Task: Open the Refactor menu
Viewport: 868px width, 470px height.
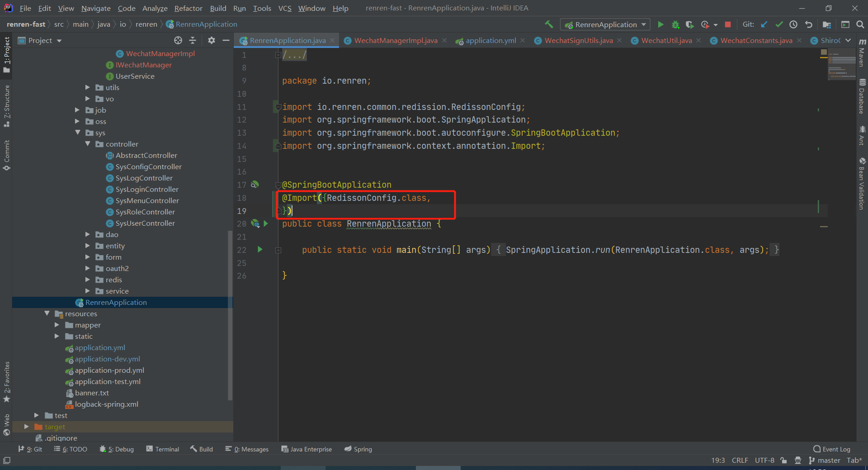Action: 188,8
